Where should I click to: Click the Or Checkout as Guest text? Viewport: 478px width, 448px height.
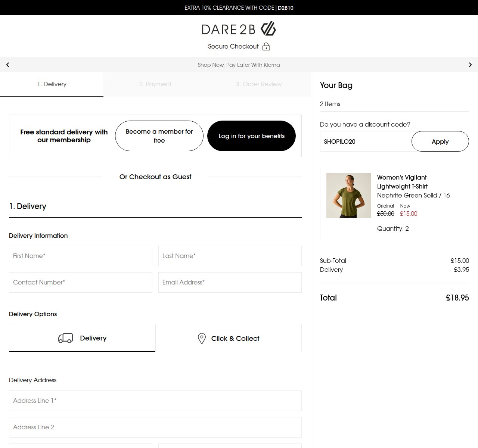pyautogui.click(x=155, y=177)
